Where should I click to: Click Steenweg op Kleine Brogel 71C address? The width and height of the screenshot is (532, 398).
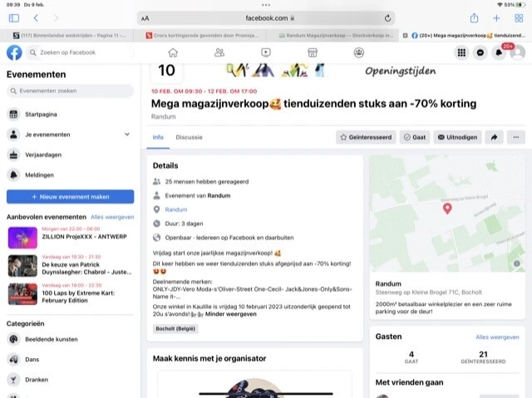(429, 292)
